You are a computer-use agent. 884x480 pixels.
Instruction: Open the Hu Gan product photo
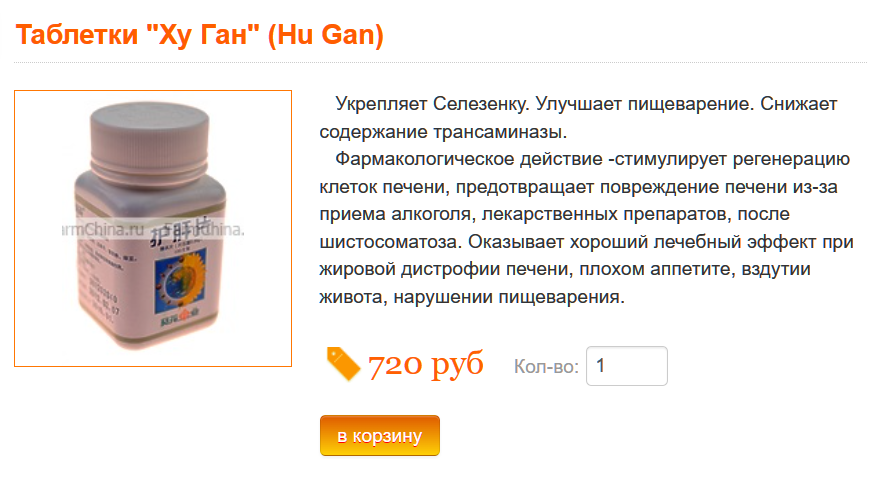tap(153, 228)
